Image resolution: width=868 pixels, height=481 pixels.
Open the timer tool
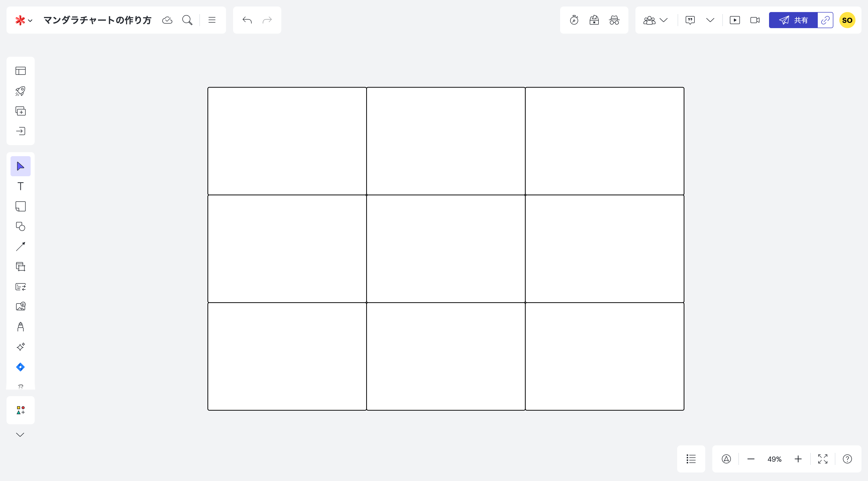point(574,20)
